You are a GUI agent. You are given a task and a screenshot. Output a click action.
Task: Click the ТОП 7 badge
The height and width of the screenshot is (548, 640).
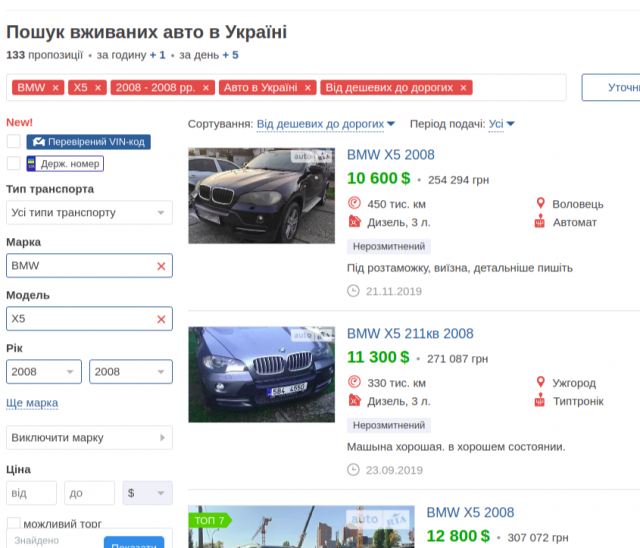[x=210, y=520]
